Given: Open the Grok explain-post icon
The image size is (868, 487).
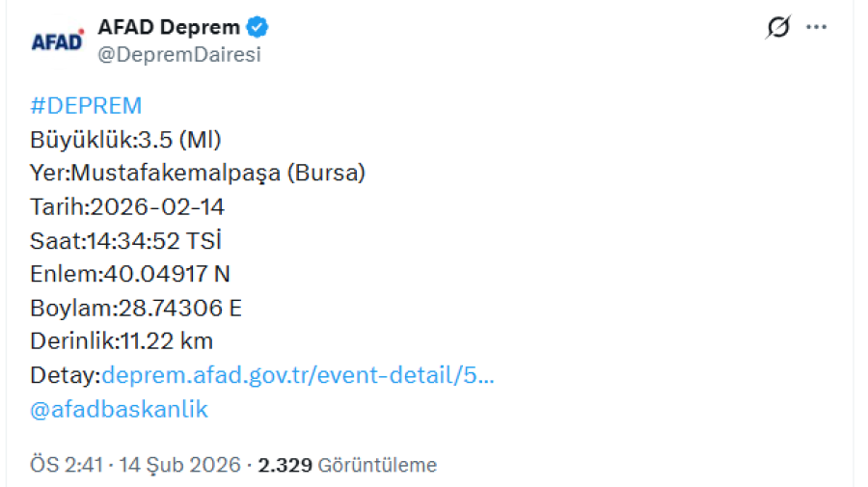Looking at the screenshot, I should coord(777,28).
